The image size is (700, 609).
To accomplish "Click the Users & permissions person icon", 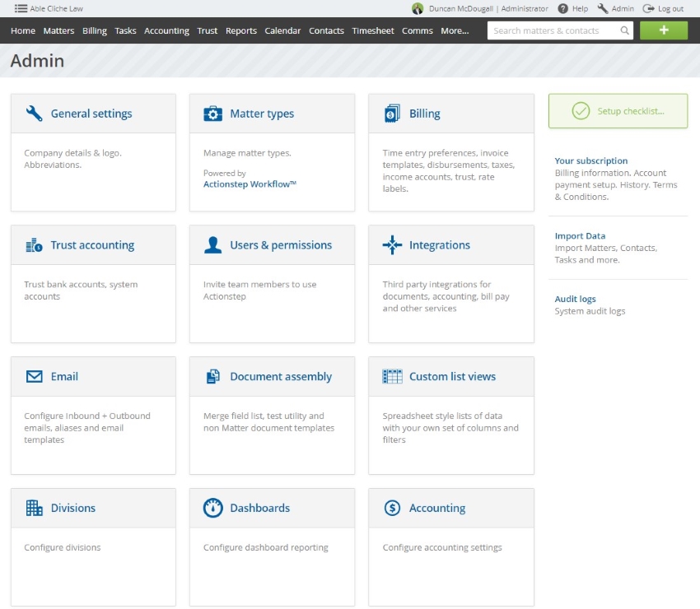I will coord(213,245).
